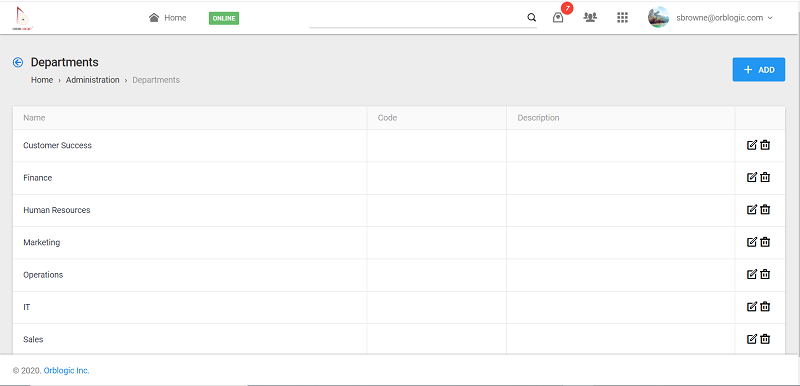Open Home in the breadcrumb
Screen dimensions: 800x386
pos(42,80)
